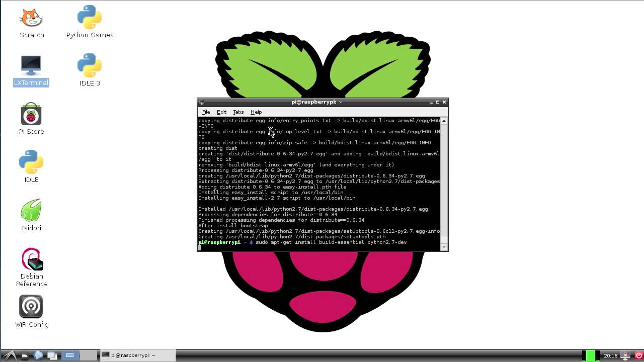
Task: Click the red power/logout button
Action: 638,355
